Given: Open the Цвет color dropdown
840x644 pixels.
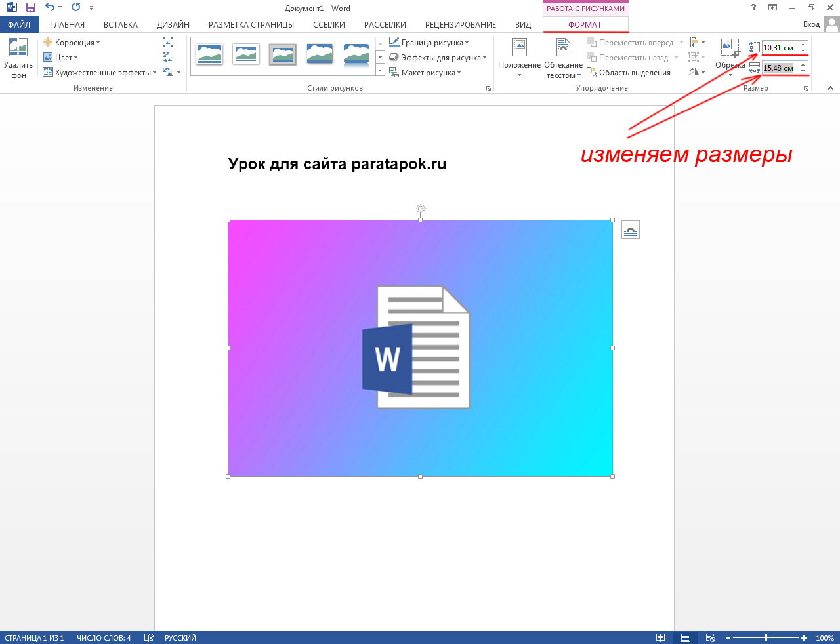Looking at the screenshot, I should (x=60, y=58).
